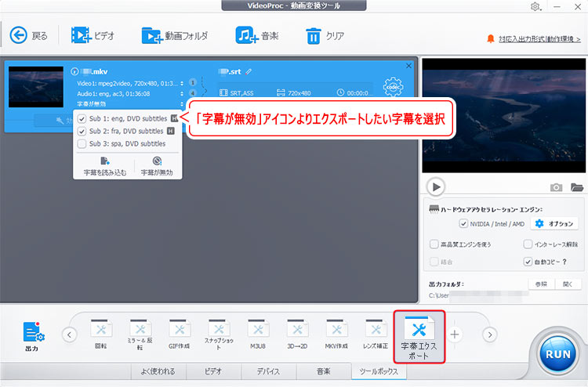Switch to デバイス tab
Screen dimensions: 588x387
[268, 371]
